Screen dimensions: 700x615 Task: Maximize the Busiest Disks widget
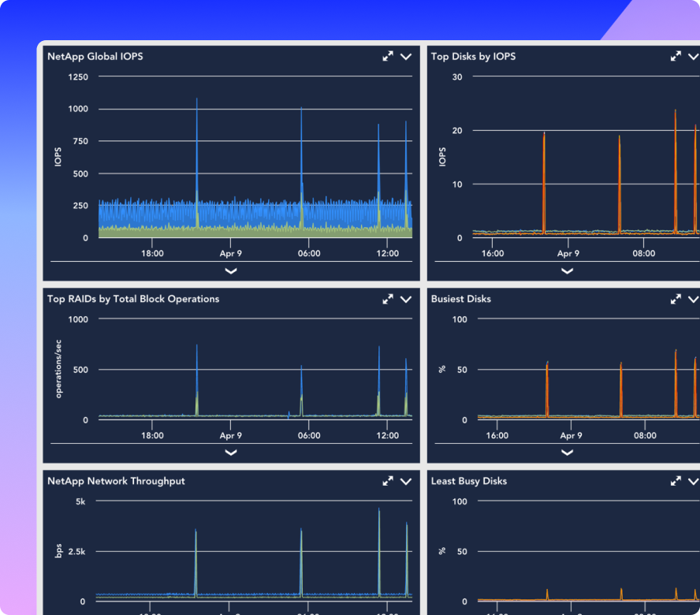pos(676,300)
